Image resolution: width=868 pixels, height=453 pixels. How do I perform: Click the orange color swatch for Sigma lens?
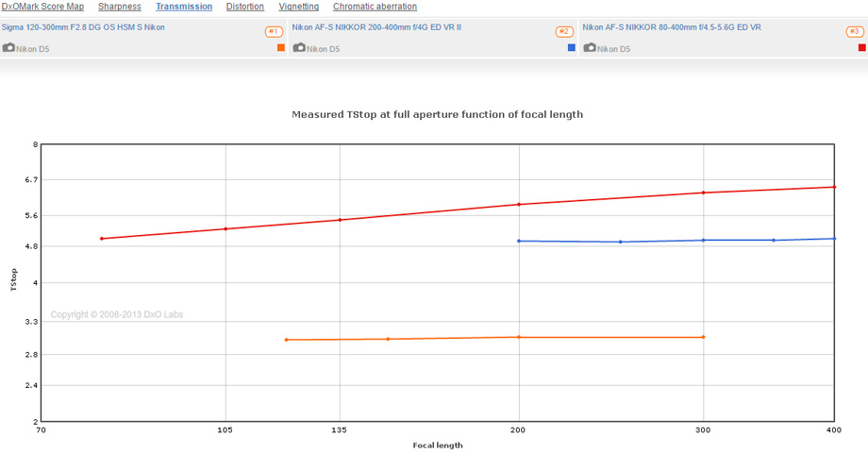(280, 47)
